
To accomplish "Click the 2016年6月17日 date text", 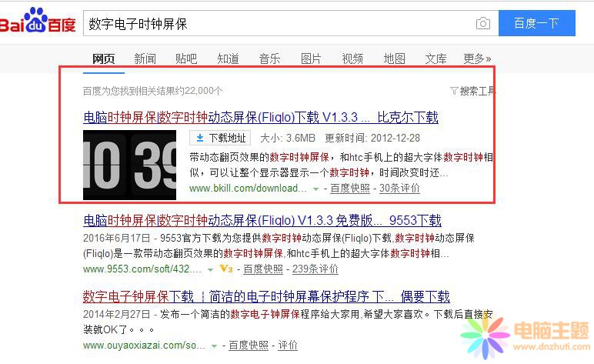I will (117, 239).
